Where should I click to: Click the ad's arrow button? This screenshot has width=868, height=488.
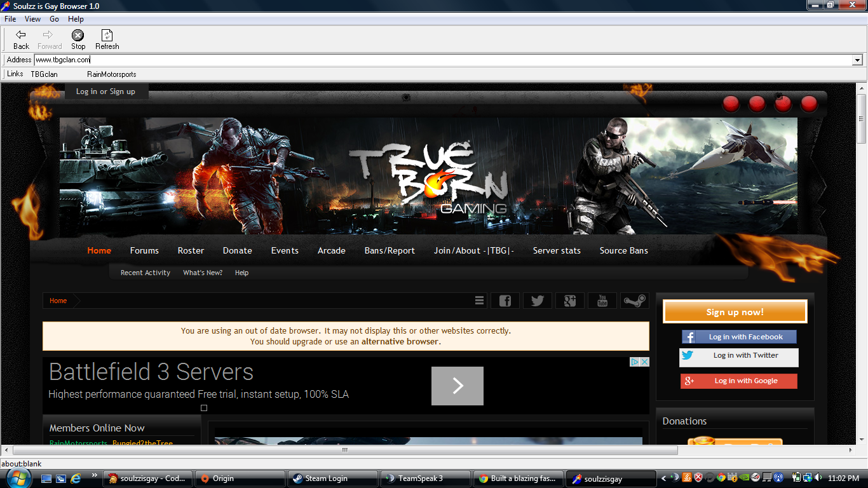[x=458, y=386]
